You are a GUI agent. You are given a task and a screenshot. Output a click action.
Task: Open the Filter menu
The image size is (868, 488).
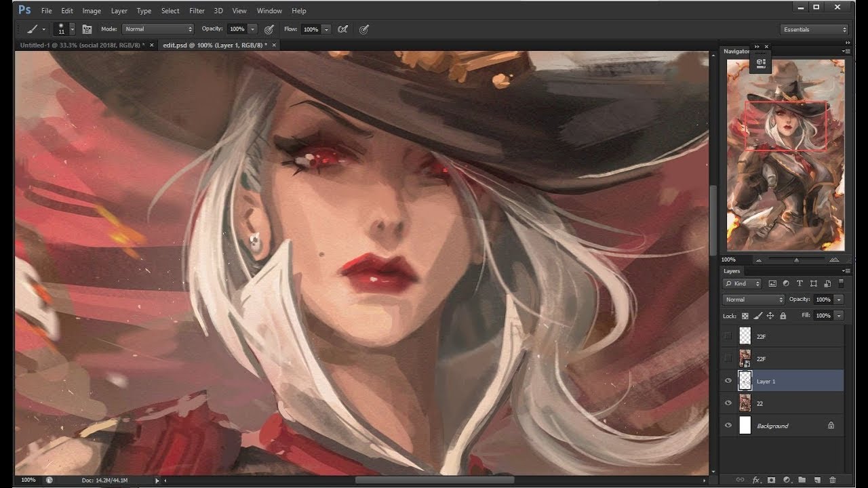(x=197, y=11)
